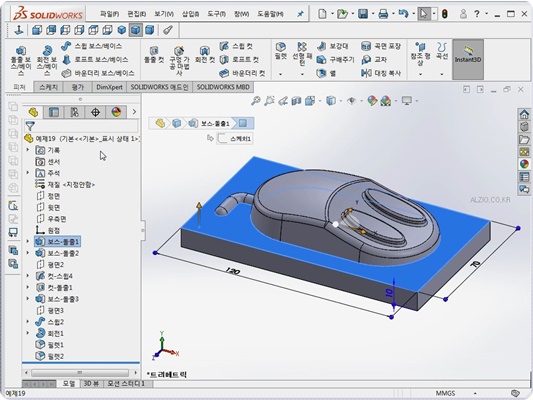Viewport: 533px width, 400px height.
Task: Click the Section View icon in the view toolbar
Action: (x=296, y=101)
